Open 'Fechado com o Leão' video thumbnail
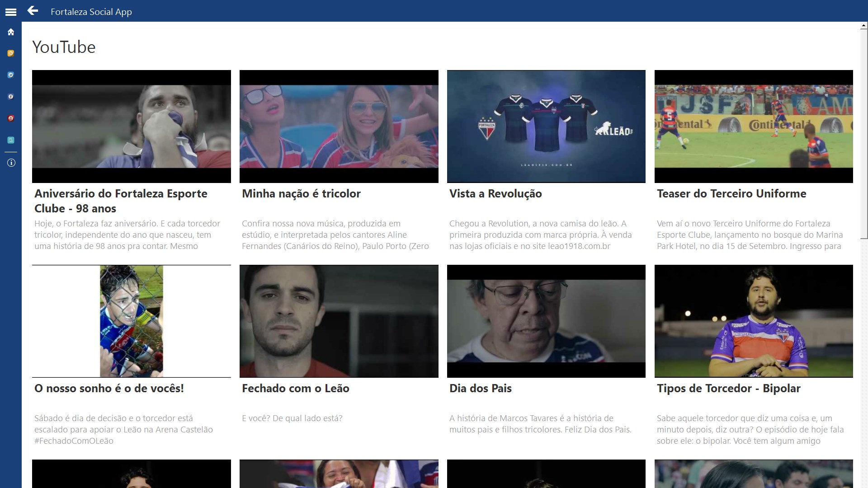This screenshot has width=868, height=488. tap(339, 321)
